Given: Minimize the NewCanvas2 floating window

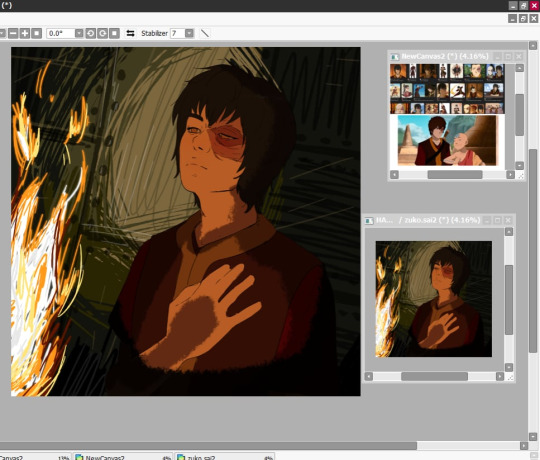Looking at the screenshot, I should pos(497,56).
